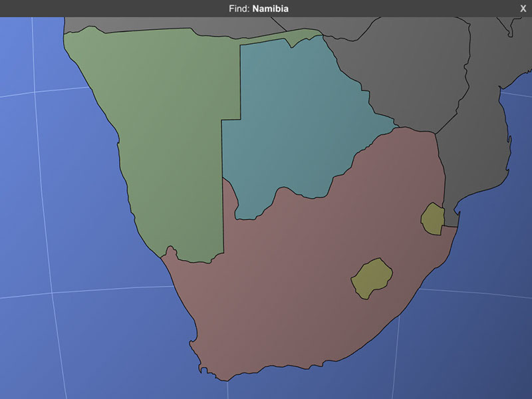Select South Africa's land between Lesotho and Eswatini
Screen dimensions: 532x399
click(x=406, y=246)
